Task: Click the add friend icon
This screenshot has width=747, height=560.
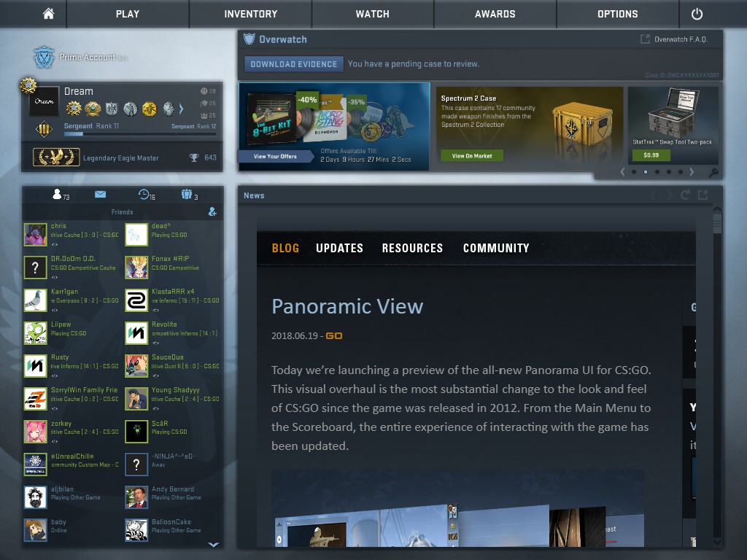Action: tap(212, 211)
